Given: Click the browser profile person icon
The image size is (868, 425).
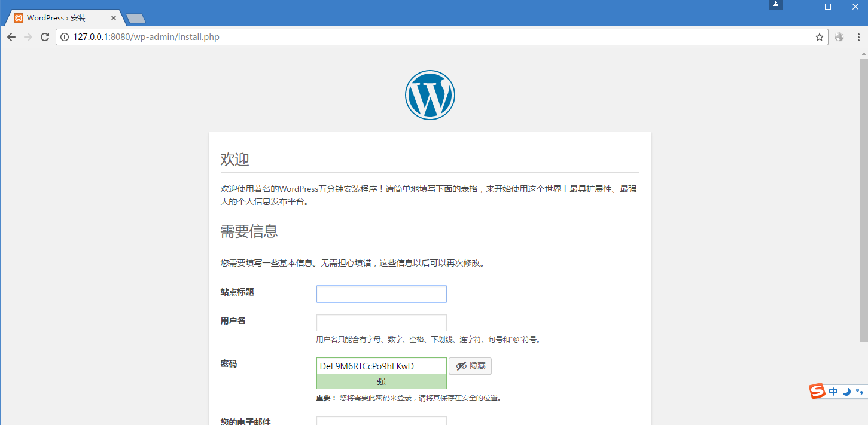Looking at the screenshot, I should [x=775, y=5].
